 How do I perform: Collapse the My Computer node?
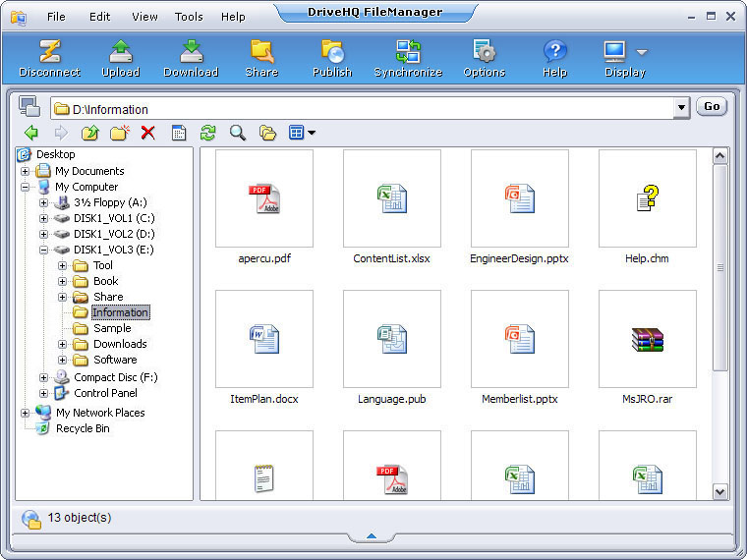[25, 187]
